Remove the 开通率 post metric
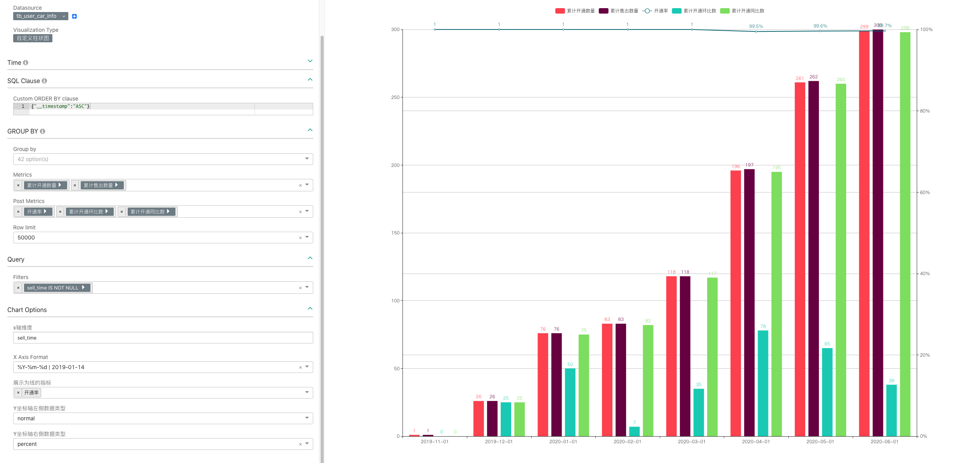Image resolution: width=980 pixels, height=463 pixels. pos(18,212)
